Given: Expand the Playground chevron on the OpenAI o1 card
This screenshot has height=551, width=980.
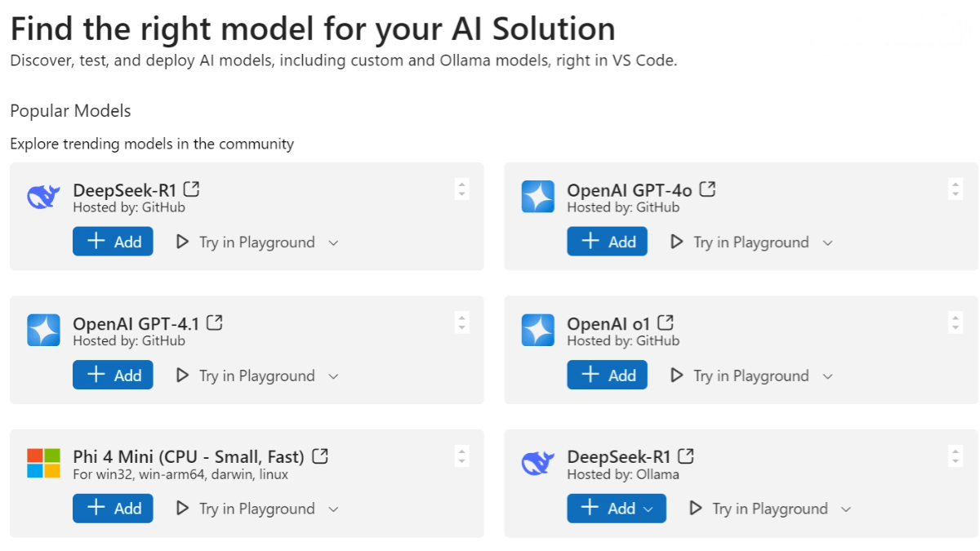Looking at the screenshot, I should pyautogui.click(x=827, y=376).
